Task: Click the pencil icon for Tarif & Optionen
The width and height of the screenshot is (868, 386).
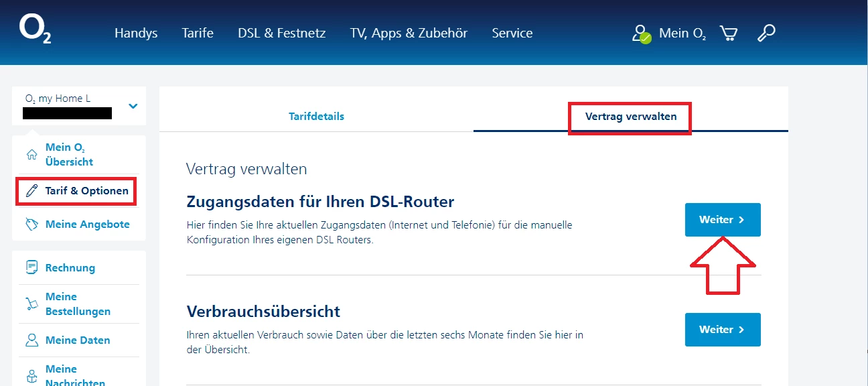Action: point(31,191)
